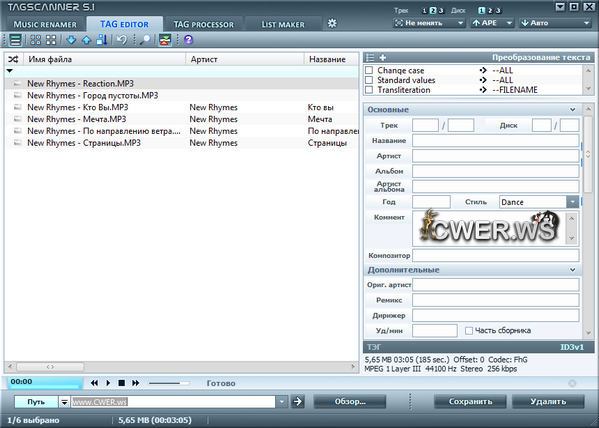Viewport: 599px width, 428px height.
Task: Open help via purple question icon
Action: click(188, 40)
